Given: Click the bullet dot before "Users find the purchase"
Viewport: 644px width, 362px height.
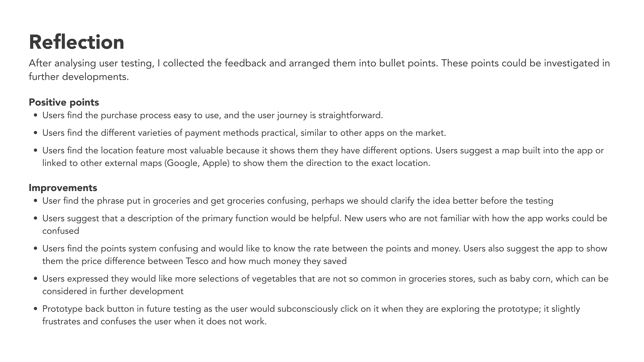Looking at the screenshot, I should [x=36, y=116].
